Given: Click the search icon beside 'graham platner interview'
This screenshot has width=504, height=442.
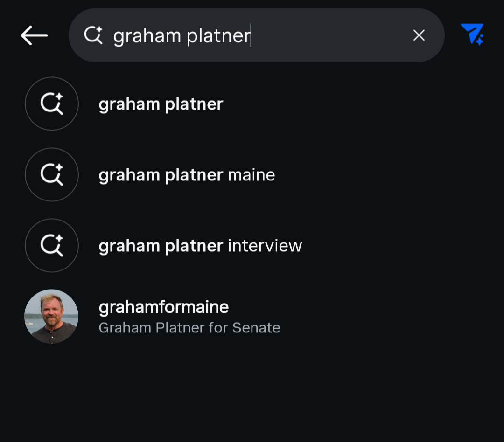Looking at the screenshot, I should point(52,245).
